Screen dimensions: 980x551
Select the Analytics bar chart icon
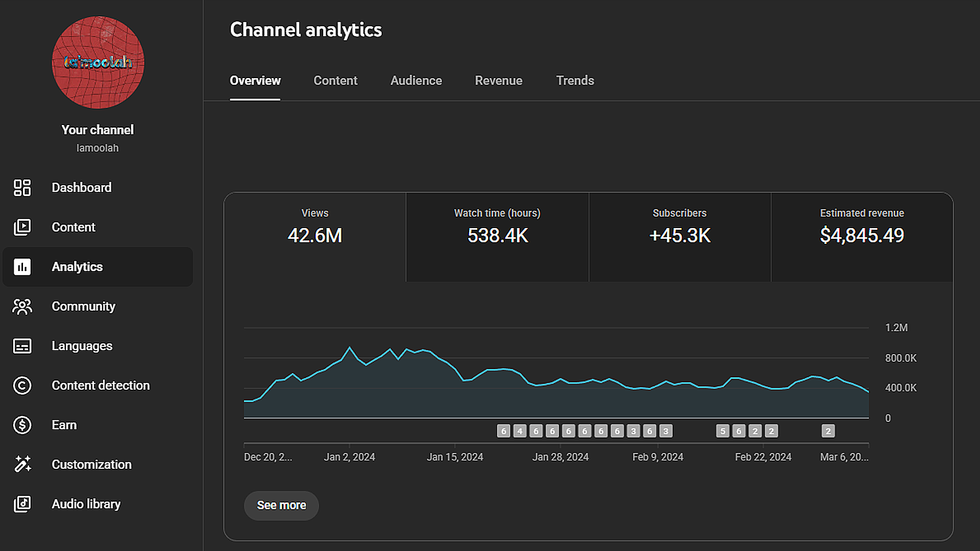(22, 267)
